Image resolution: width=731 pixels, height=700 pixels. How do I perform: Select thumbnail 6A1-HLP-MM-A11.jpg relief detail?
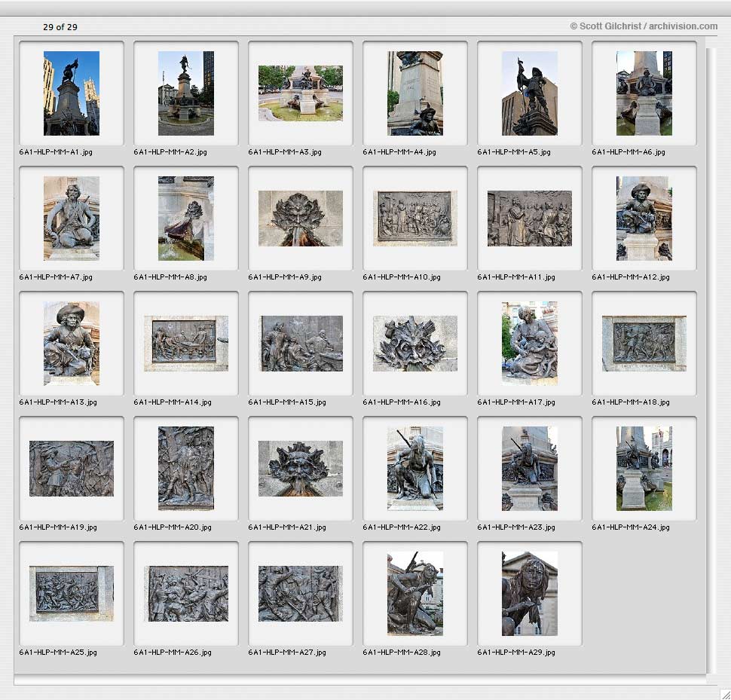pos(530,218)
